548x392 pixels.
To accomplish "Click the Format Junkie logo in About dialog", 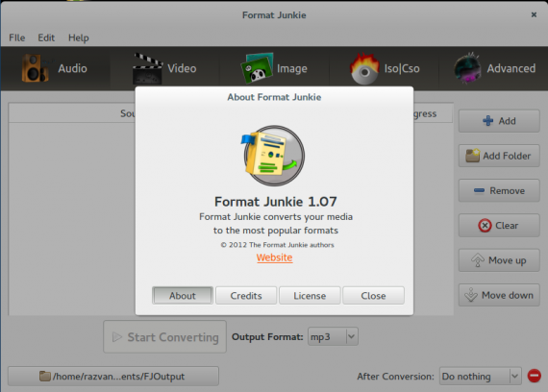I will pos(273,156).
